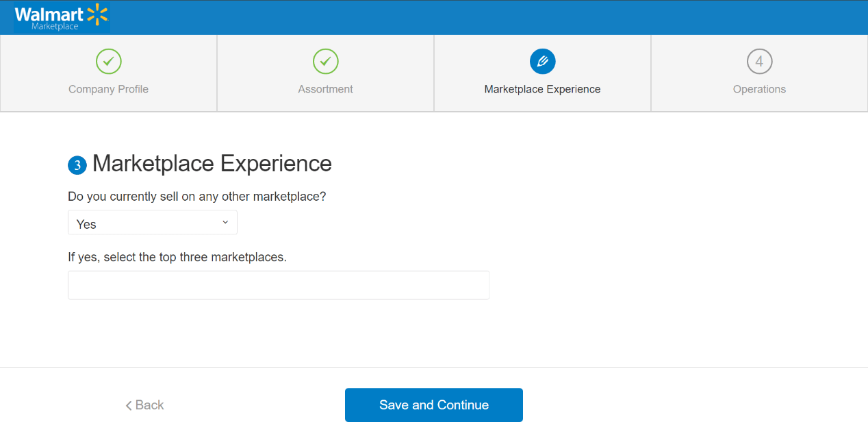Open the Company Profile step tab

click(x=108, y=73)
